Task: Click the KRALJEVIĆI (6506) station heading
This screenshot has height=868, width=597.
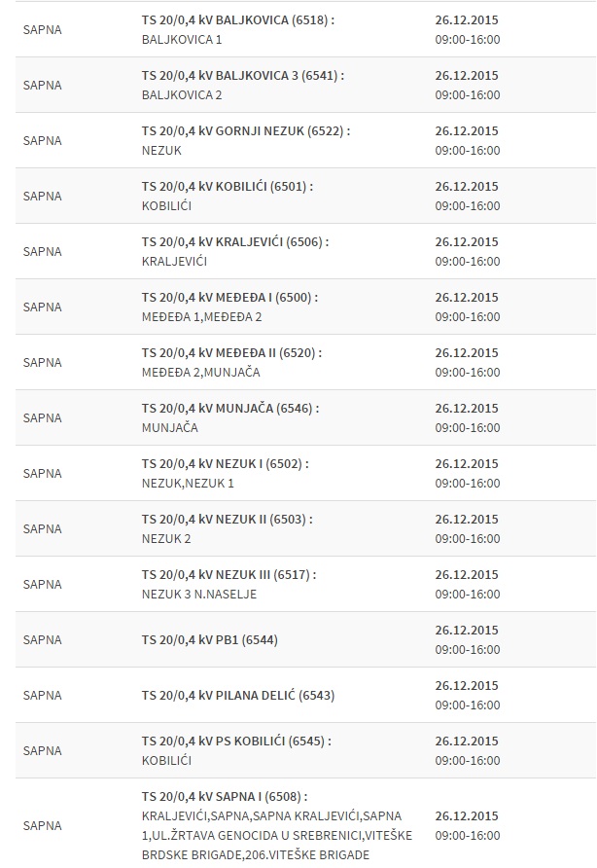Action: [x=233, y=241]
